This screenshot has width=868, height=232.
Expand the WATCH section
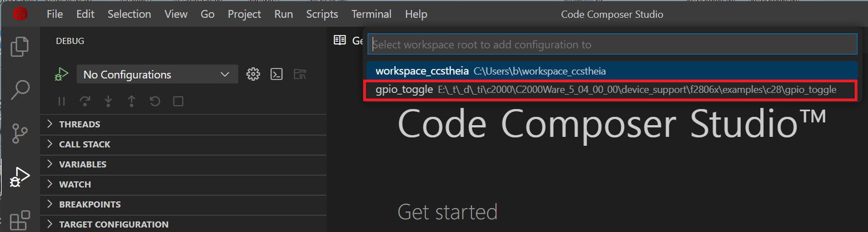183,184
